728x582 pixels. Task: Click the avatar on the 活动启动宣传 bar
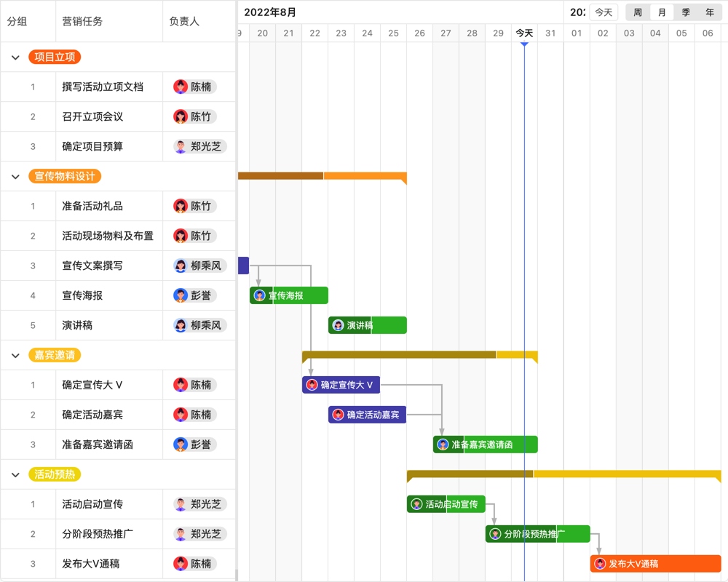(416, 503)
